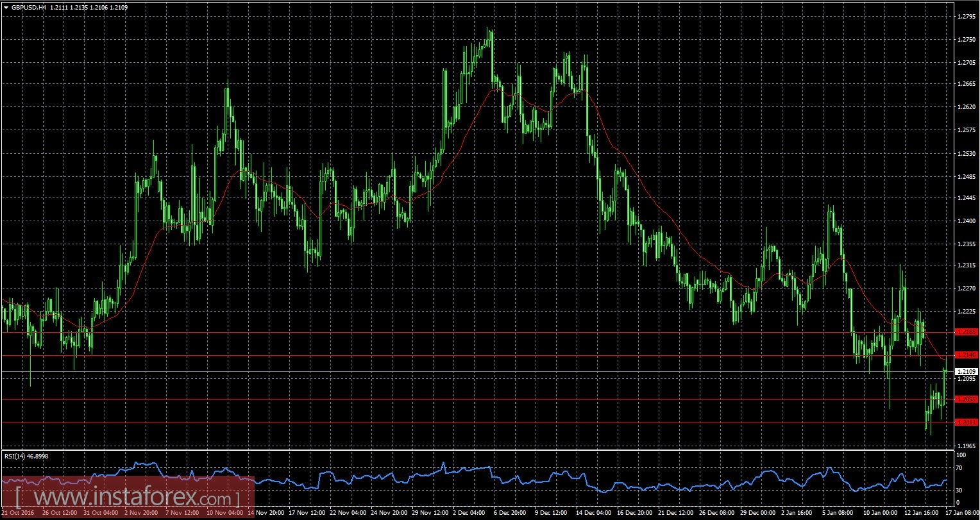Click the 1.2270 price axis label
Viewport: 980px width, 520px height.
(967, 289)
